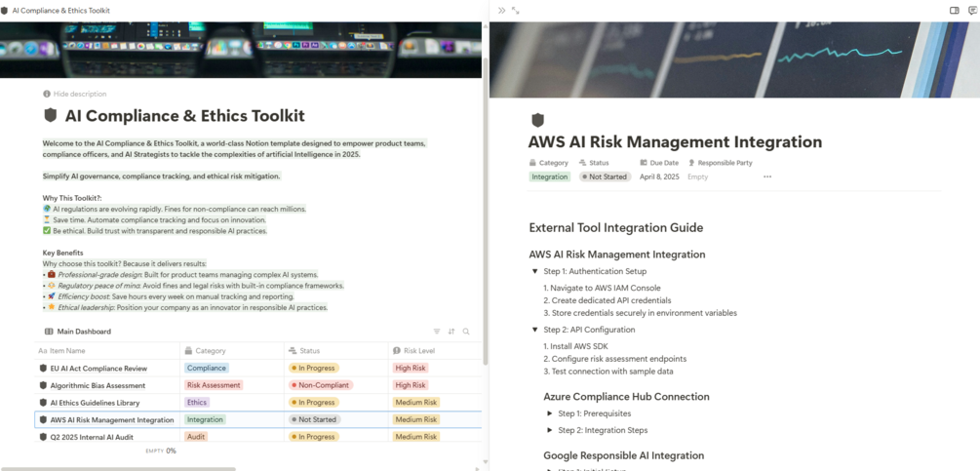Click the AWS AI Risk Management Integration page title
The width and height of the screenshot is (980, 471).
pyautogui.click(x=675, y=141)
